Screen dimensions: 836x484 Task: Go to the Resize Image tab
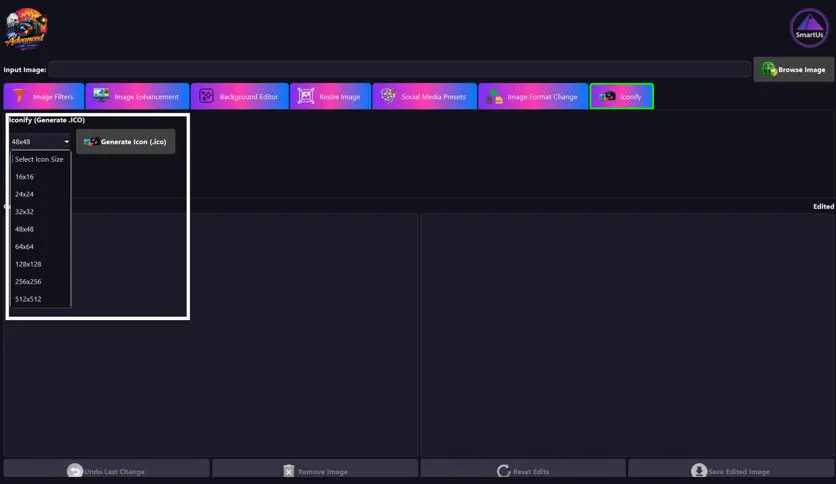click(x=331, y=96)
